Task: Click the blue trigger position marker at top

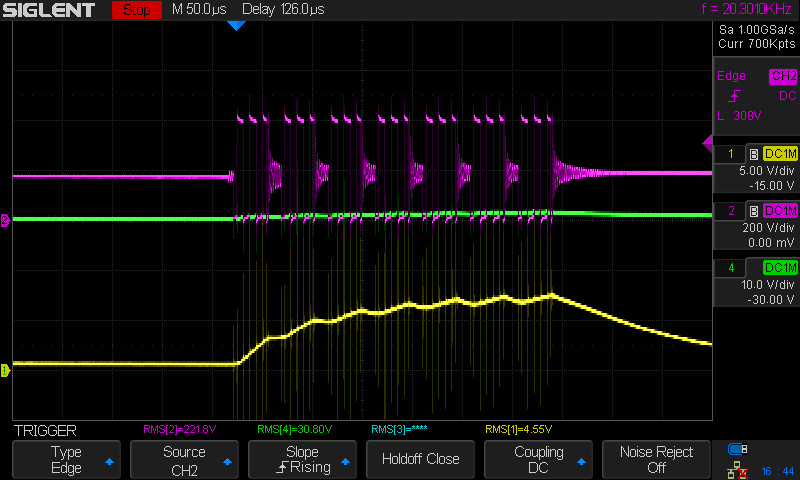Action: pos(236,26)
